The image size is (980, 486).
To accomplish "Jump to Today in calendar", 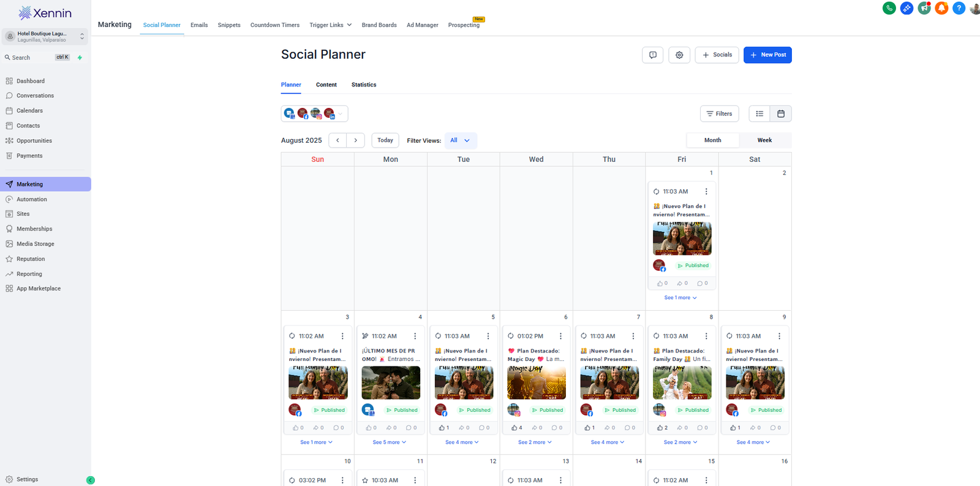I will click(x=385, y=140).
